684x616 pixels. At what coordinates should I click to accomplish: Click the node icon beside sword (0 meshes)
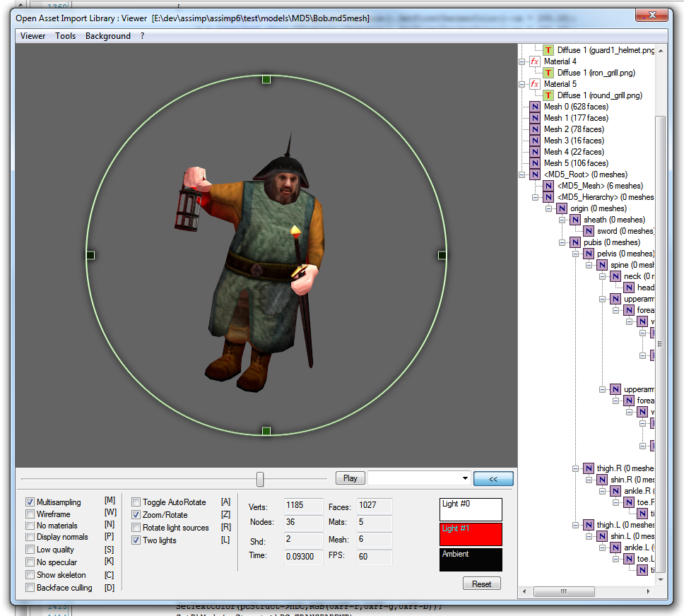[x=589, y=231]
